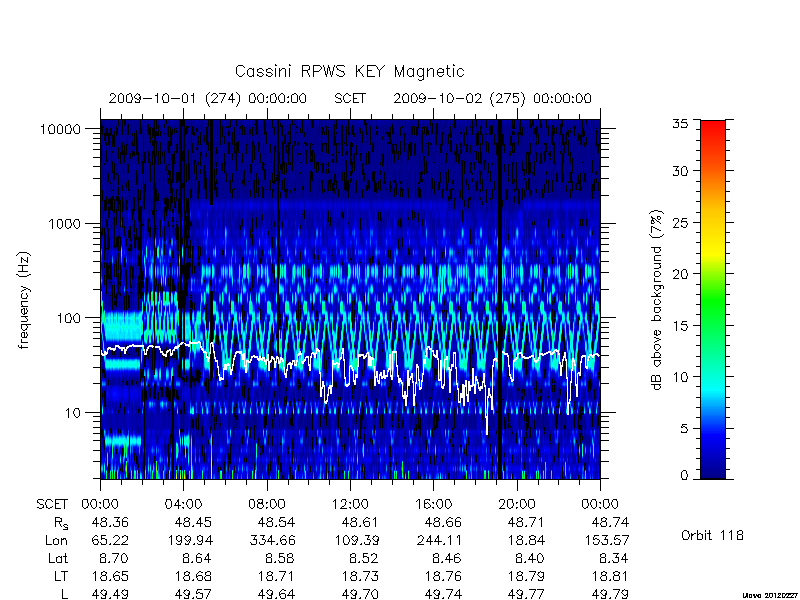Click the Lat value 8.52

coord(364,558)
